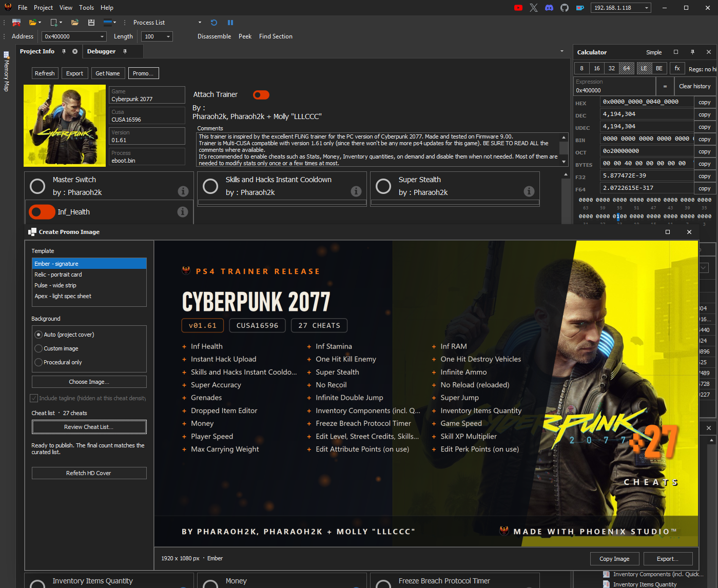
Task: Toggle the Include tagline checkbox
Action: pyautogui.click(x=34, y=398)
